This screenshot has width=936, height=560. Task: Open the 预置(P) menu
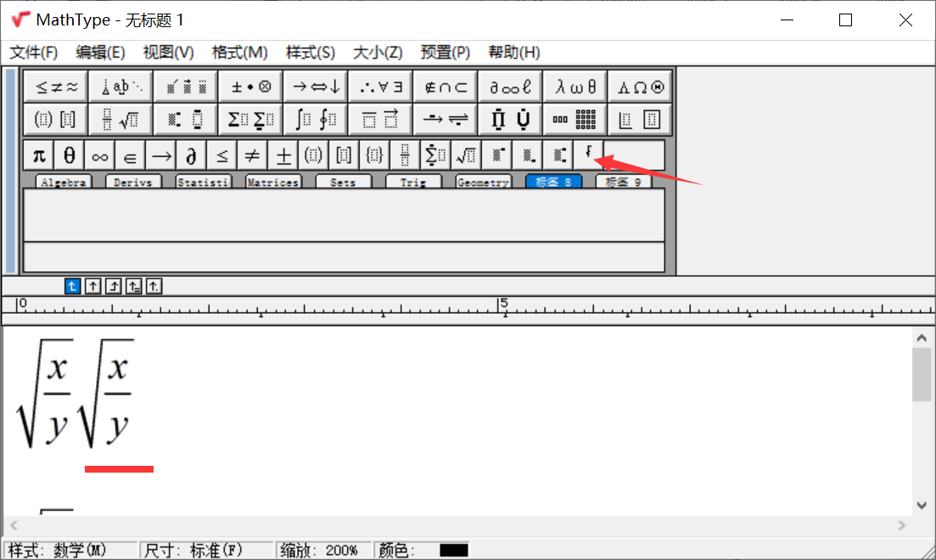point(446,53)
